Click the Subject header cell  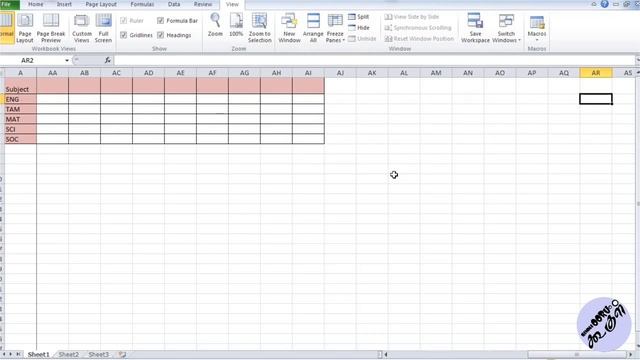tap(20, 86)
